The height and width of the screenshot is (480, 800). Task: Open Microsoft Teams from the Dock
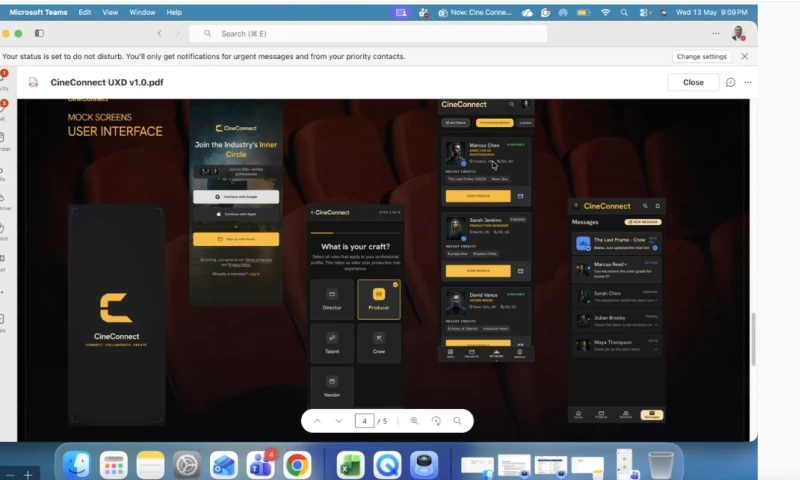pos(260,465)
